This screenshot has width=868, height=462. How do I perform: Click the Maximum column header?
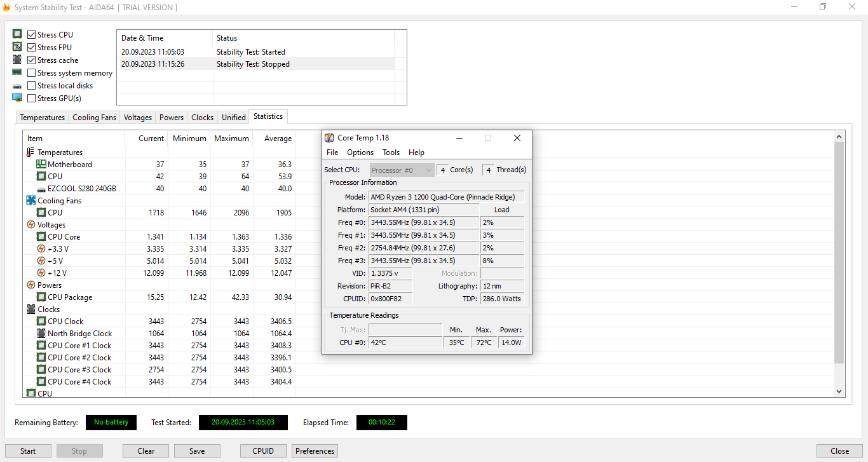(x=231, y=139)
